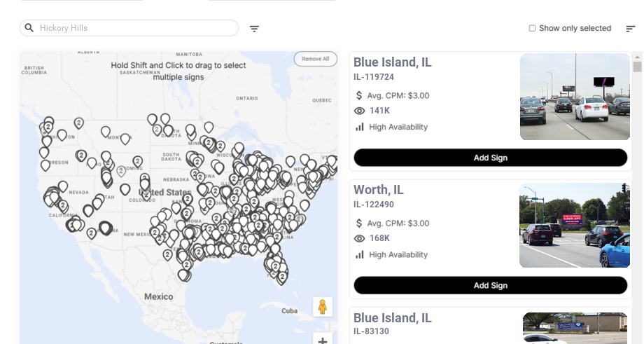Click the eye icon for Blue Island IL-119724
Image resolution: width=644 pixels, height=344 pixels.
click(360, 111)
